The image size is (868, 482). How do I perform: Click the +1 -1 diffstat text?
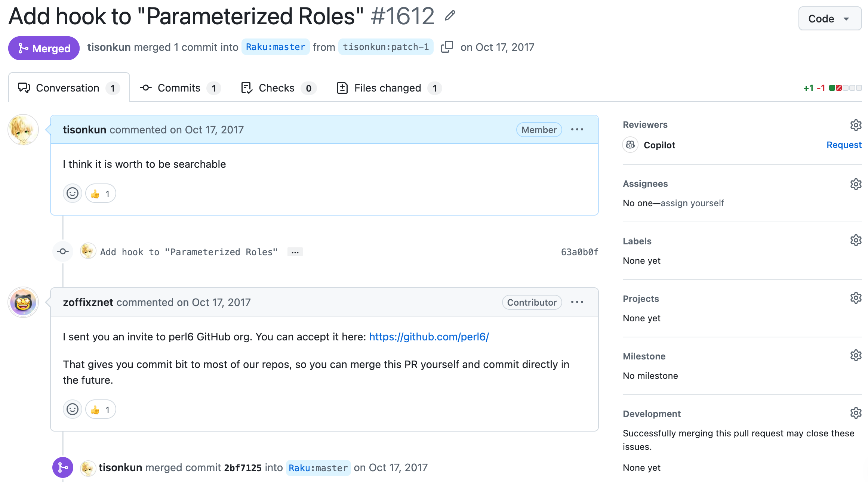click(814, 88)
